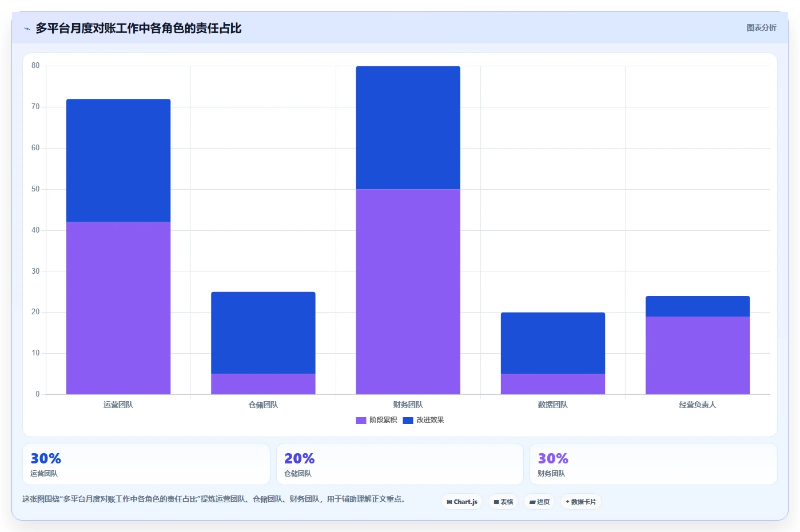
Task: Click the footer description sentence starting 这张图围绕
Action: 214,499
